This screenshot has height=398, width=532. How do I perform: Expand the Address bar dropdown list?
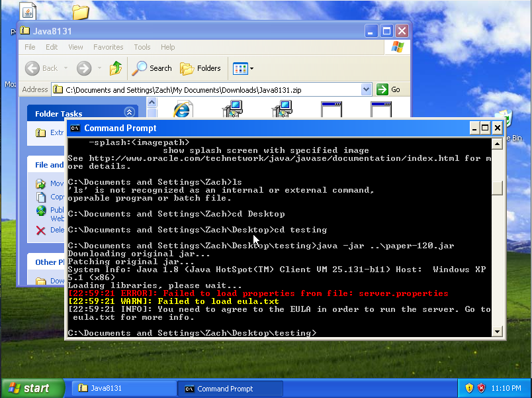click(x=366, y=89)
